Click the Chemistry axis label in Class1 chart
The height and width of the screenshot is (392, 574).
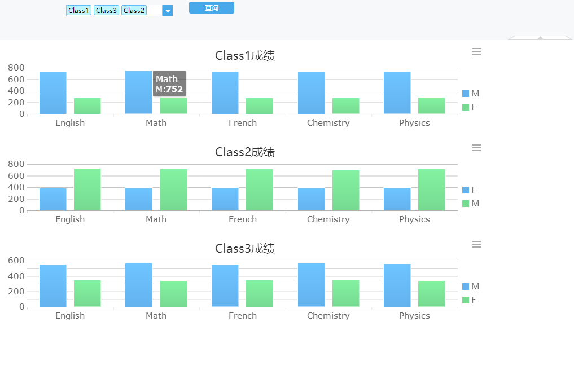pyautogui.click(x=328, y=123)
